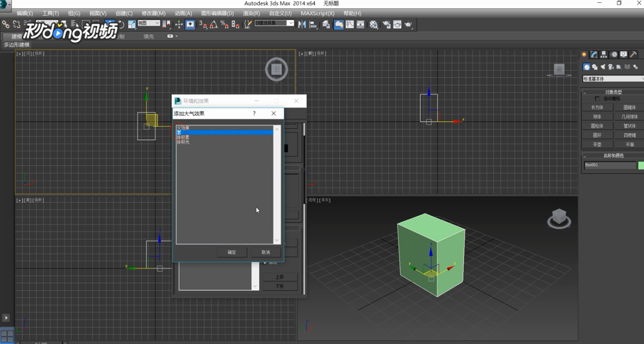Click 取消 in the atmosphere dialog
This screenshot has height=344, width=644.
pos(265,252)
